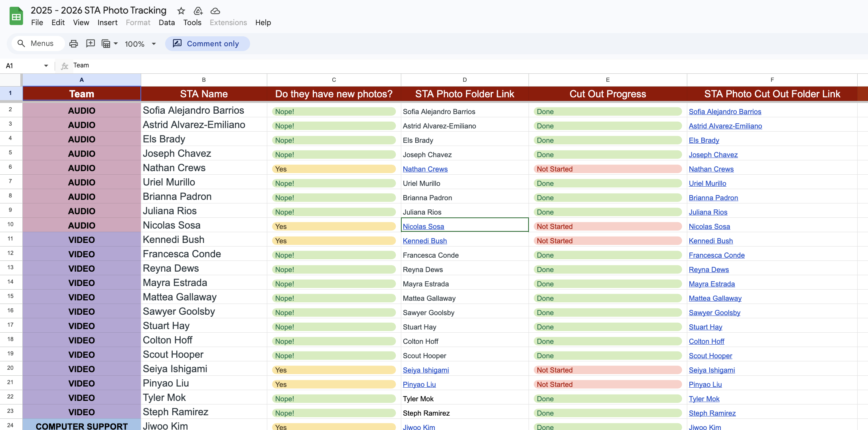Click the Comment only button
The height and width of the screenshot is (430, 868).
tap(207, 43)
